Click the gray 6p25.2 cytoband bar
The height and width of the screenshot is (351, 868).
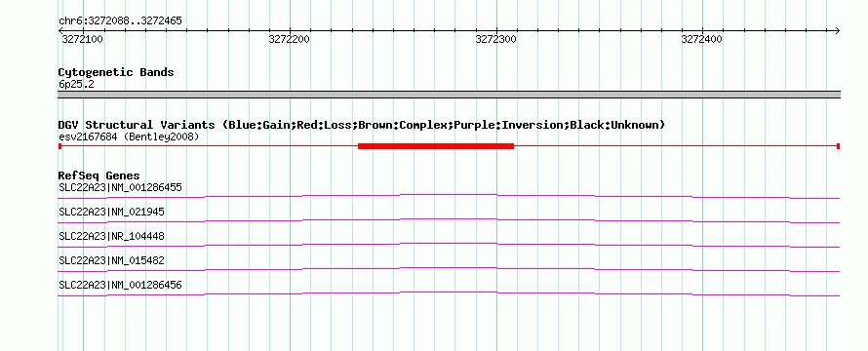click(449, 95)
